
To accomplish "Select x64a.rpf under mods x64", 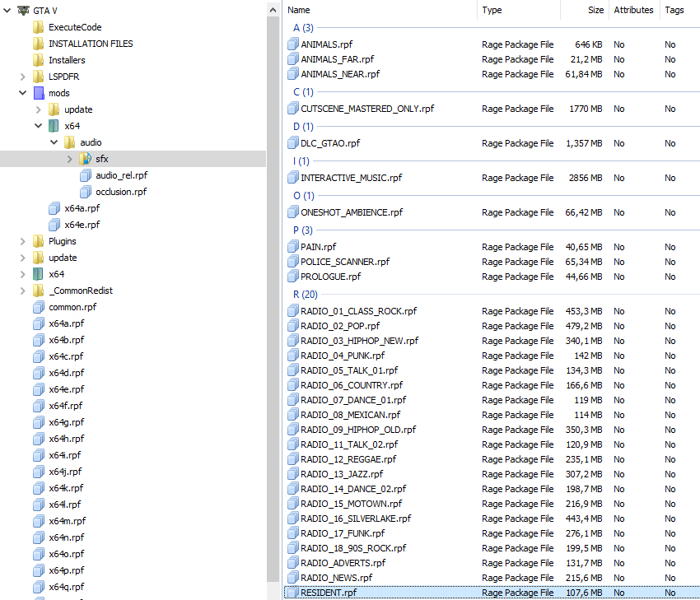I will tap(82, 208).
